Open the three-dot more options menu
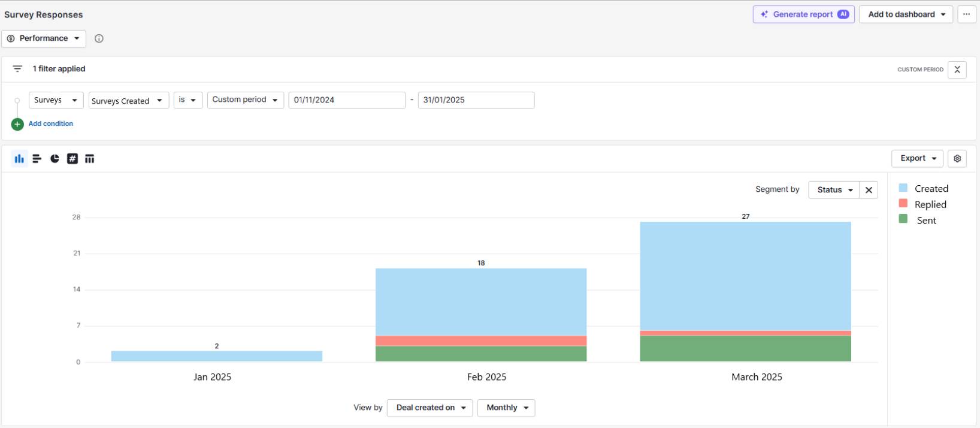Image resolution: width=980 pixels, height=428 pixels. (x=966, y=14)
